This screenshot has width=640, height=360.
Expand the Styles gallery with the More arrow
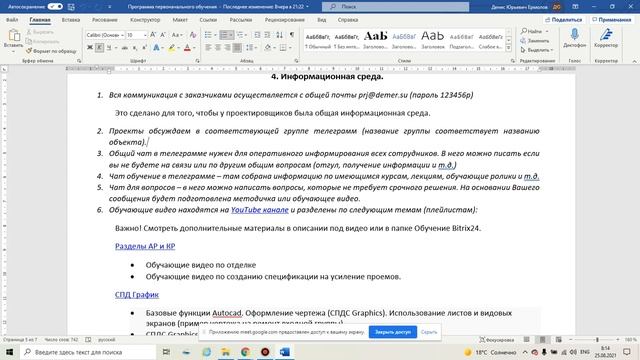[509, 48]
